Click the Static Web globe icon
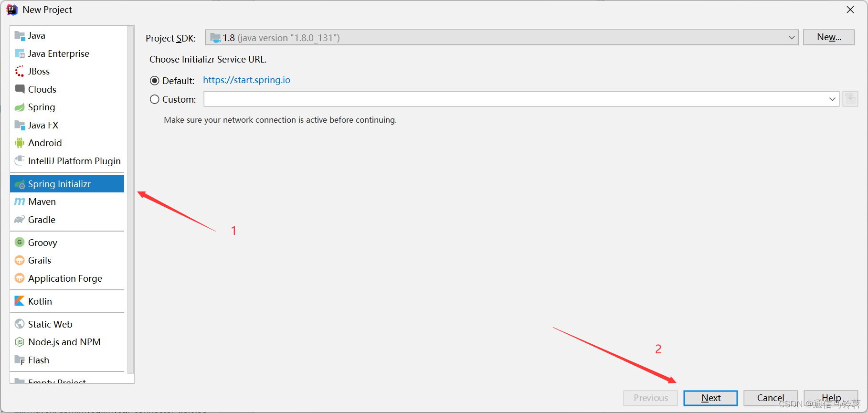868x413 pixels. pos(20,324)
